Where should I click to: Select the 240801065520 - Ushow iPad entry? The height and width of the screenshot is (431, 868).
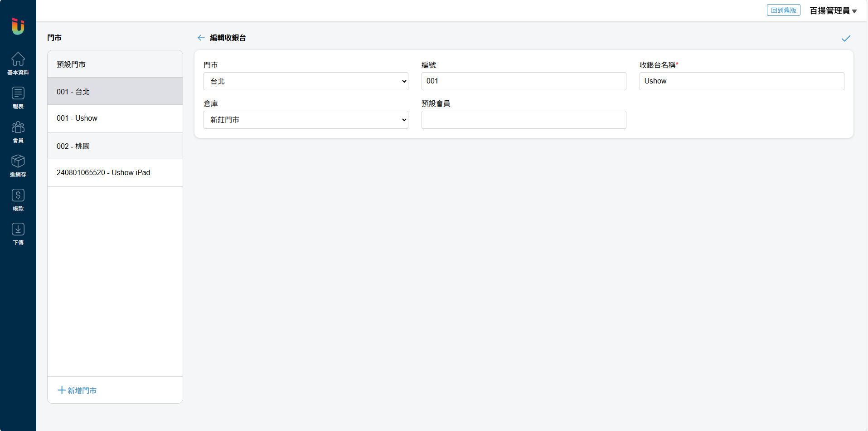(x=115, y=173)
